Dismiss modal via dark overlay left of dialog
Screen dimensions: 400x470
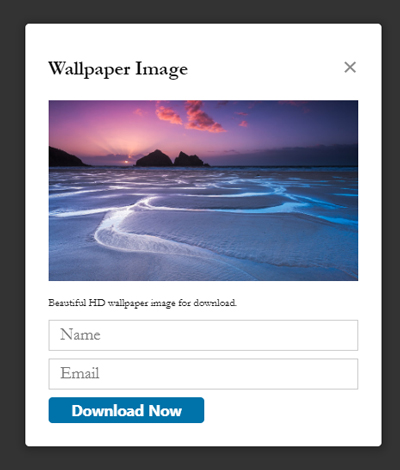(x=12, y=235)
